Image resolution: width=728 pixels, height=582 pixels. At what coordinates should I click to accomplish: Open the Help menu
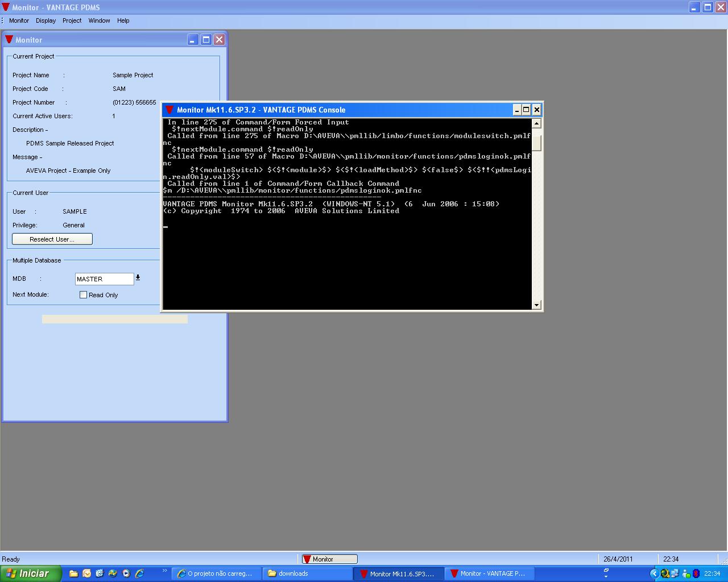[123, 20]
